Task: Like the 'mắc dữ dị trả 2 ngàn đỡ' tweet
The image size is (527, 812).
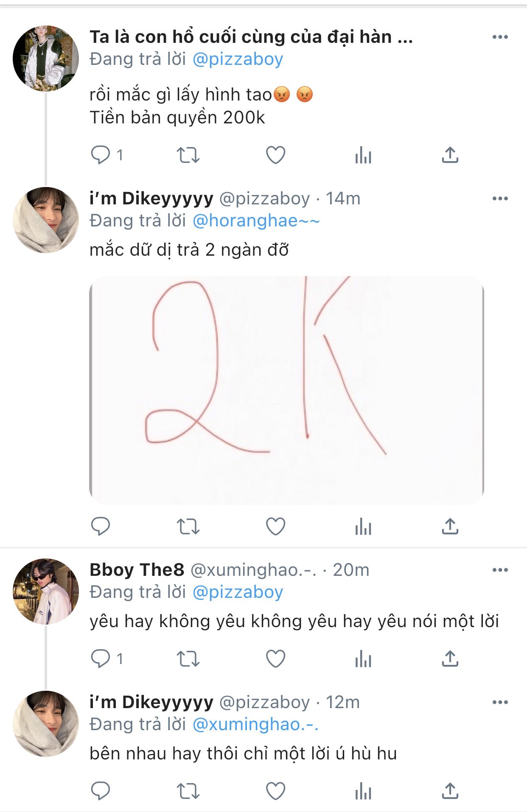Action: (275, 527)
